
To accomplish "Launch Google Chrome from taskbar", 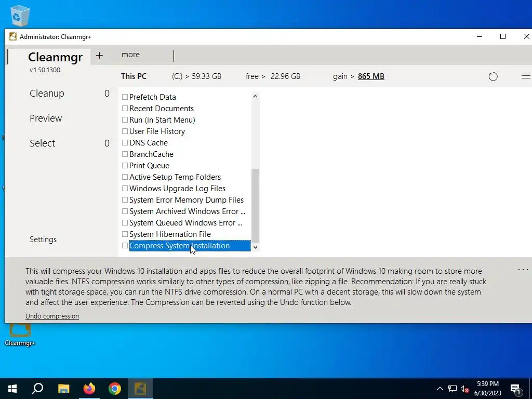I will pos(115,389).
